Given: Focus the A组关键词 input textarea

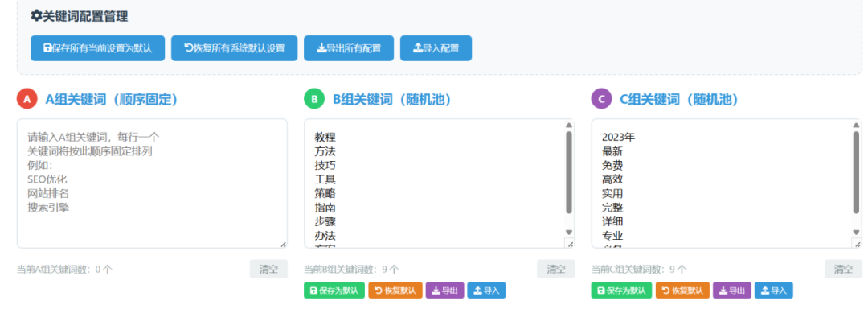Looking at the screenshot, I should pos(152,183).
